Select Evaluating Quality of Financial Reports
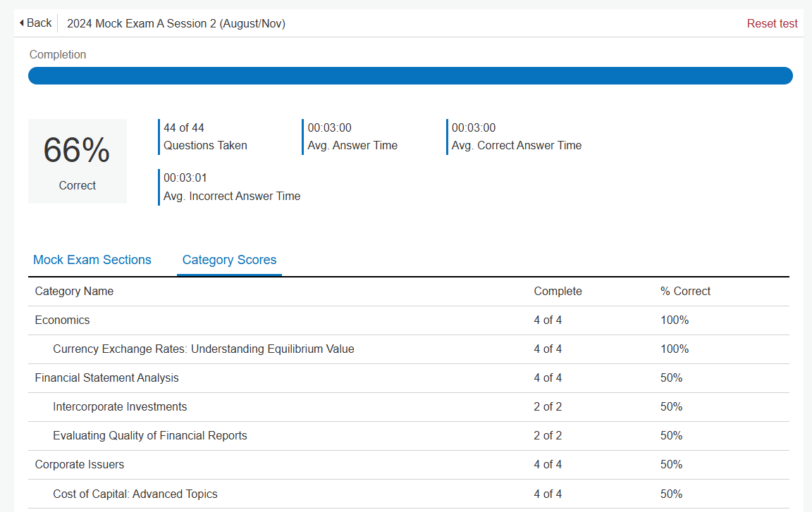Screen dimensions: 812x512 (x=409, y=436)
